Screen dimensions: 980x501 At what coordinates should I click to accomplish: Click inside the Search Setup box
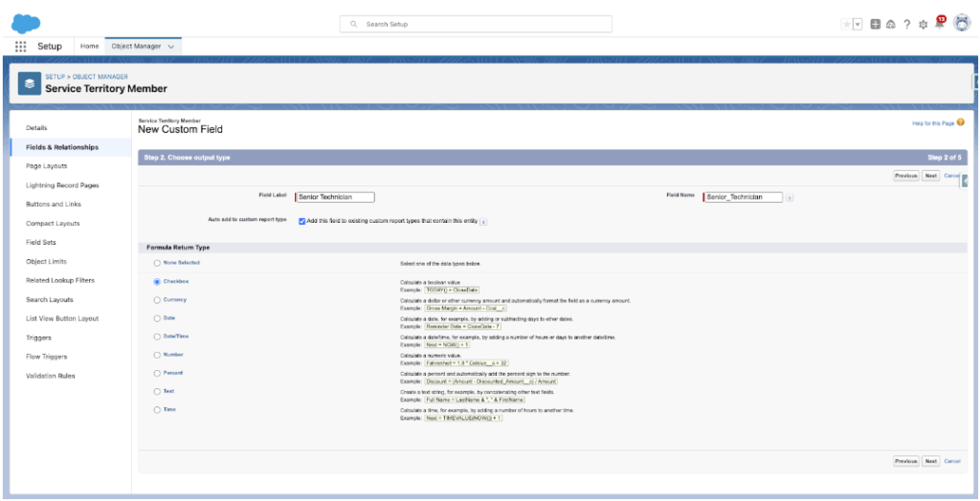(x=476, y=24)
